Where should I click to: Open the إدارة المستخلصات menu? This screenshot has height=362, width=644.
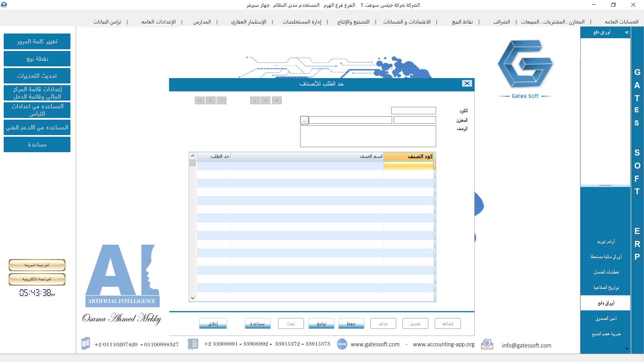coord(302,22)
